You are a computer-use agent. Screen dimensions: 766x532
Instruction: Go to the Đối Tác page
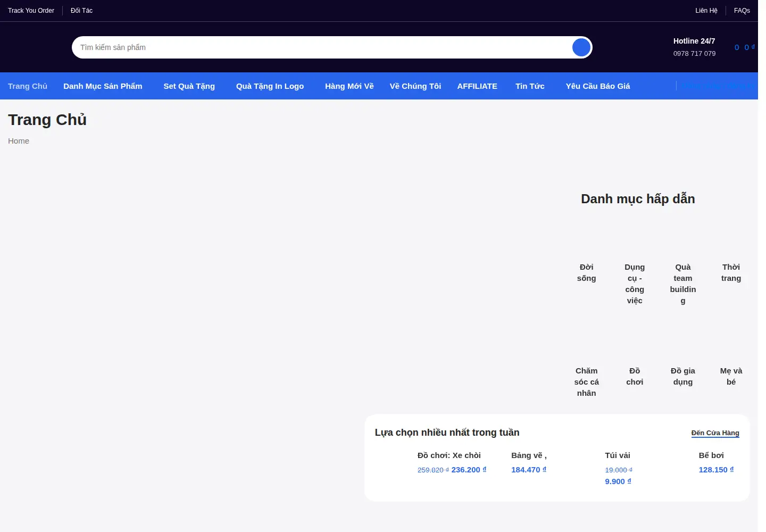(x=81, y=11)
